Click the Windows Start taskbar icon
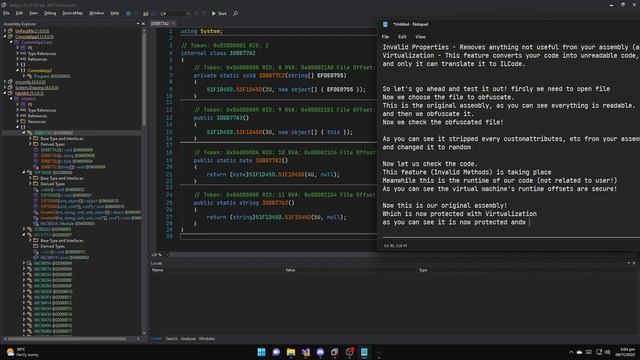Viewport: 640px width, 360px height. pyautogui.click(x=261, y=352)
